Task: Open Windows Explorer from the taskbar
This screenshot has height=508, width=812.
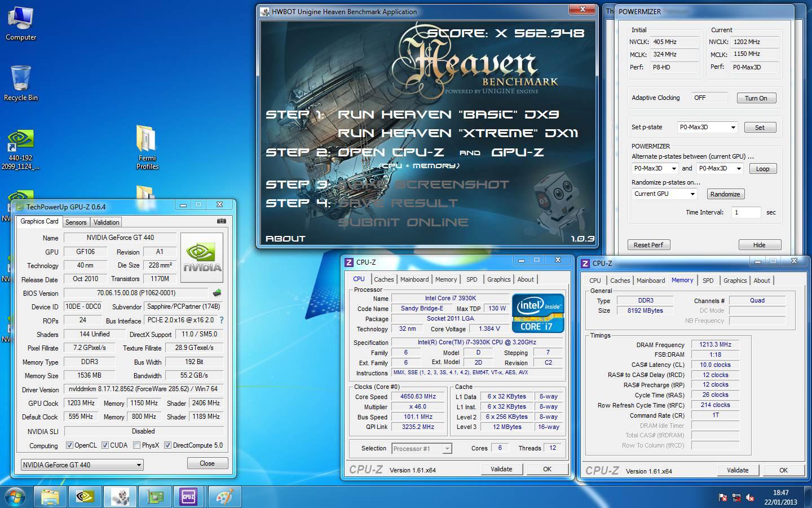Action: tap(50, 497)
